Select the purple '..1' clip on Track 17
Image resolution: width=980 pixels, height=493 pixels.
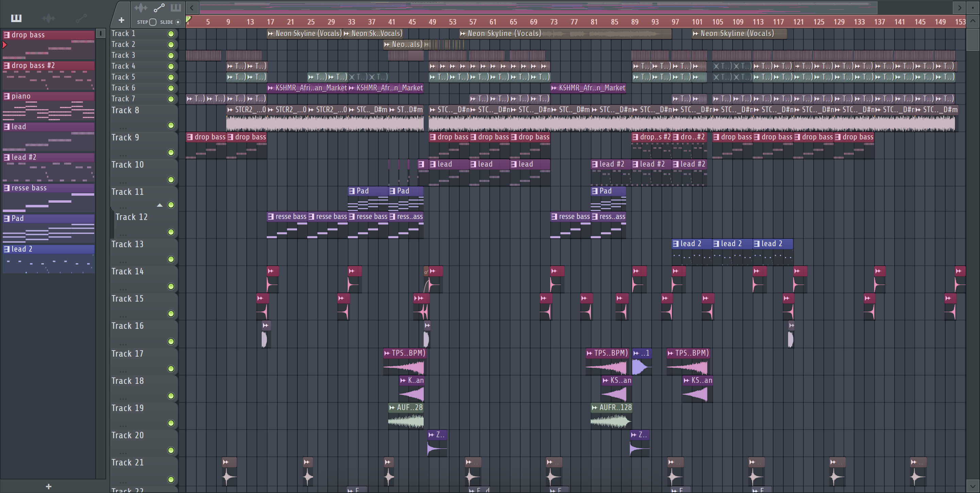coord(641,362)
